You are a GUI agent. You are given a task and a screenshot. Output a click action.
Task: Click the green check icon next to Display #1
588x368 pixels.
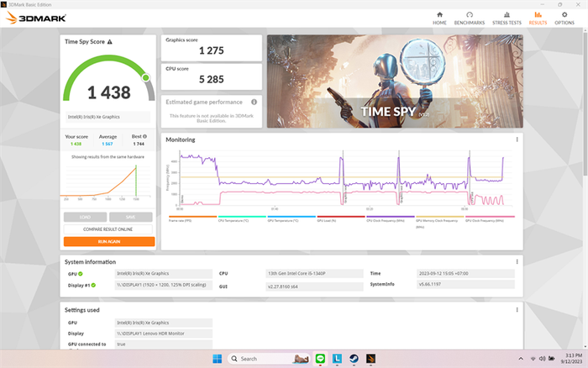(93, 285)
